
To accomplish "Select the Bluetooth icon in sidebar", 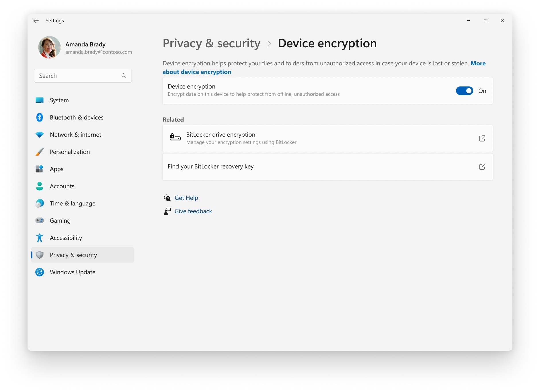I will (40, 117).
